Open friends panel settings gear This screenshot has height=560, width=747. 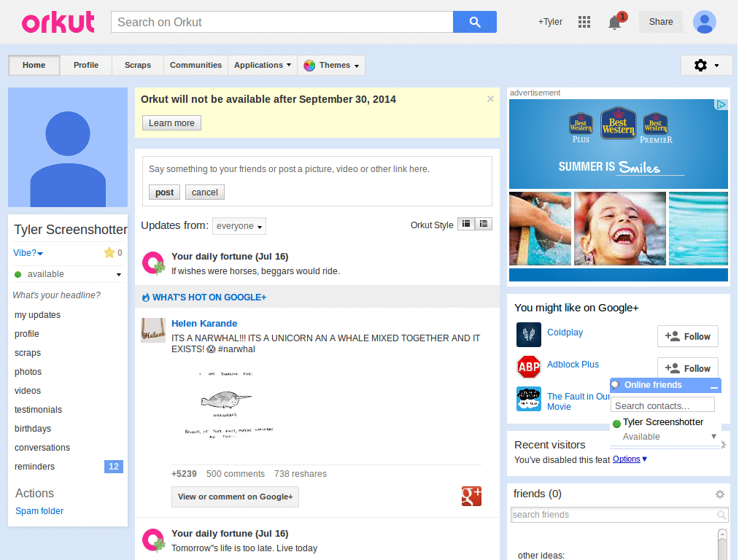[x=720, y=494]
